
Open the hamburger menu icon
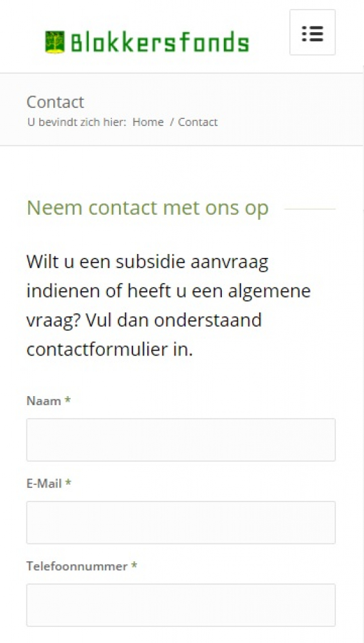tap(313, 32)
